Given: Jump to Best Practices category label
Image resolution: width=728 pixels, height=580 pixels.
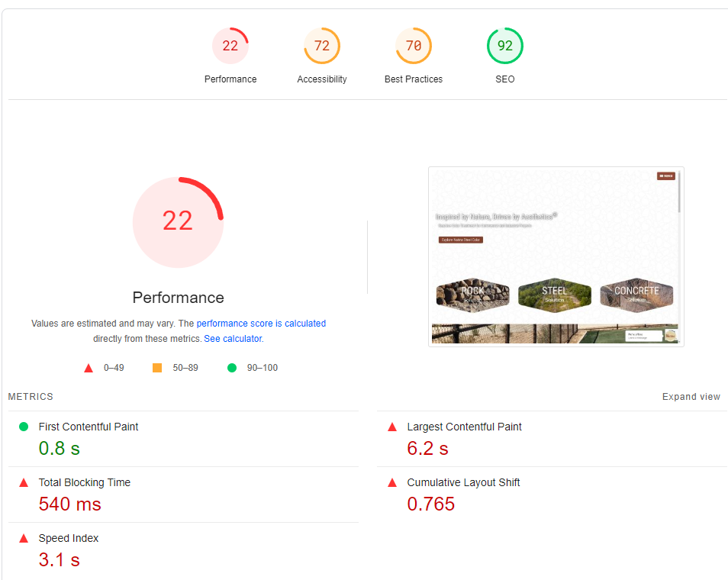Looking at the screenshot, I should (414, 79).
